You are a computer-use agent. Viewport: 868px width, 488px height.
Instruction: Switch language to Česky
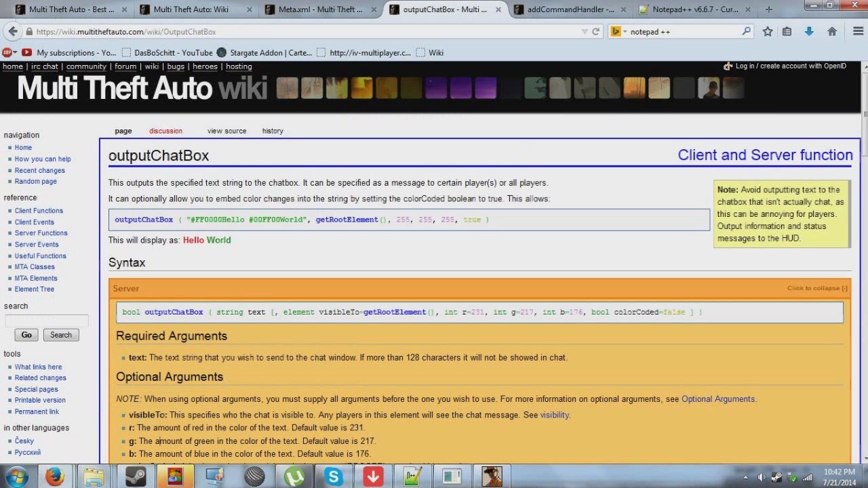pos(24,441)
